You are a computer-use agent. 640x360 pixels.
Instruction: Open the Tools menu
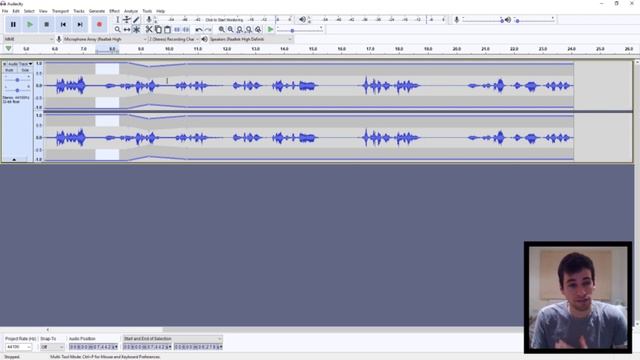[147, 11]
